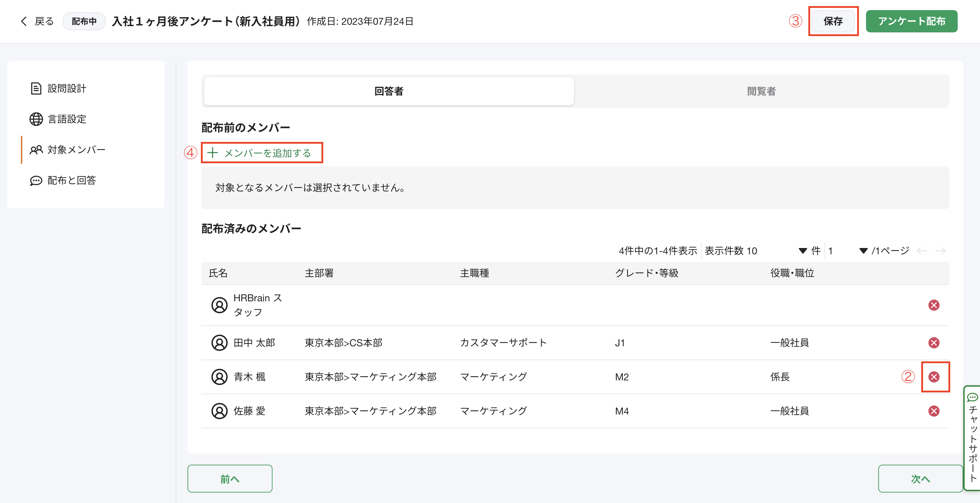
Task: Open the チャットサポート chat widget
Action: point(972,438)
